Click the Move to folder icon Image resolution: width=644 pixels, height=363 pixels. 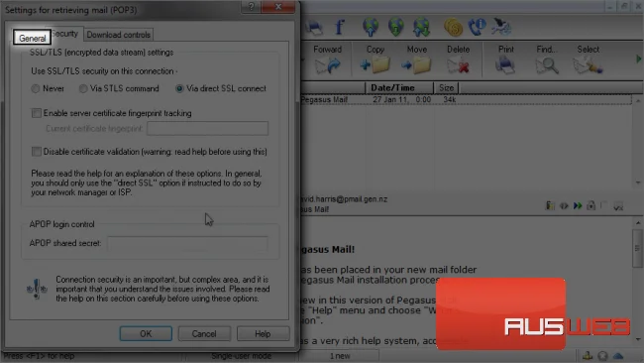click(416, 64)
